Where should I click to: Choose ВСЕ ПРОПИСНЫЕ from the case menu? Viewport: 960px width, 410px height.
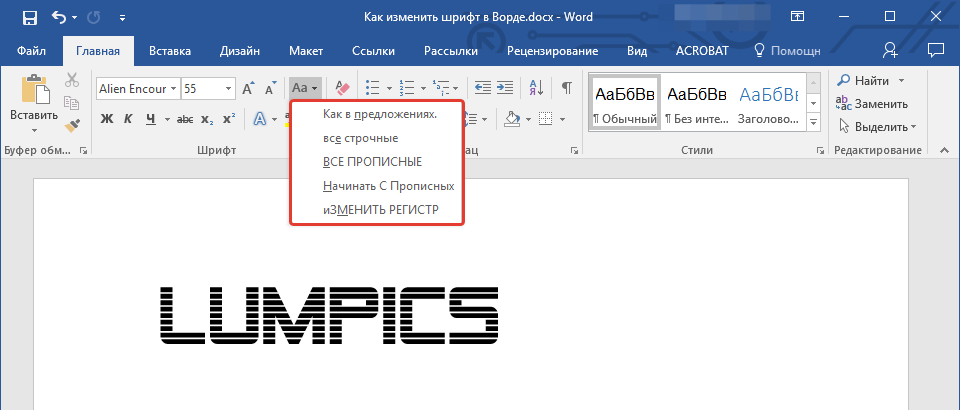pos(372,162)
